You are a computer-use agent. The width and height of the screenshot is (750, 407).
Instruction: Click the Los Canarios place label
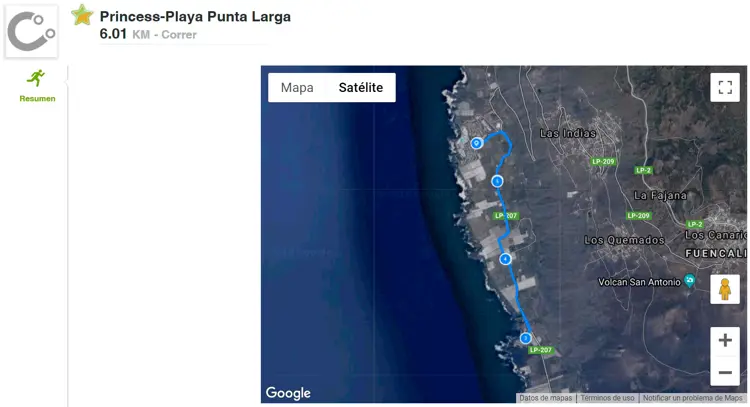click(715, 235)
